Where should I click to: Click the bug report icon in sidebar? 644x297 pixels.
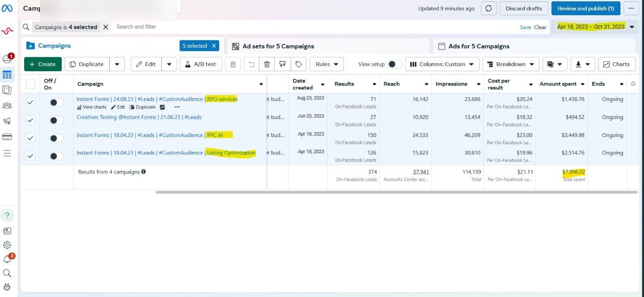7,287
